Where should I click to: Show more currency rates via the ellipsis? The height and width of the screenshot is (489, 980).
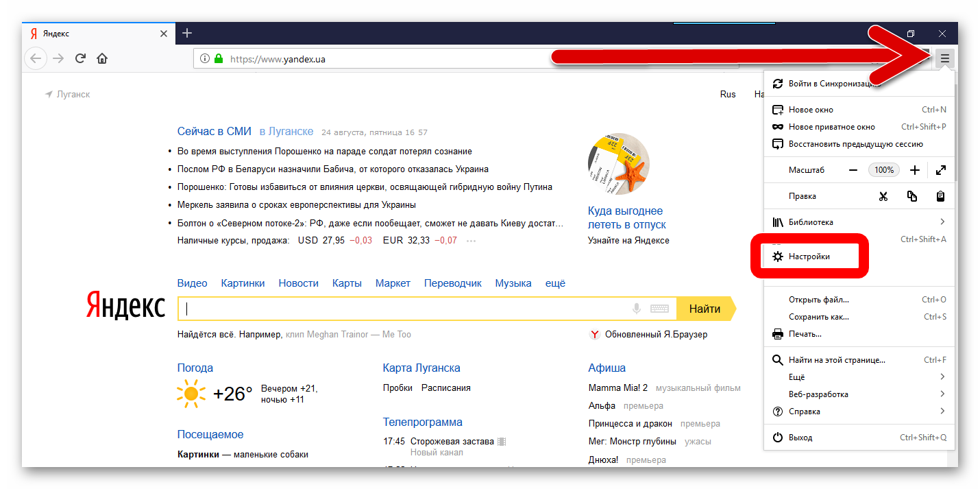click(x=471, y=241)
